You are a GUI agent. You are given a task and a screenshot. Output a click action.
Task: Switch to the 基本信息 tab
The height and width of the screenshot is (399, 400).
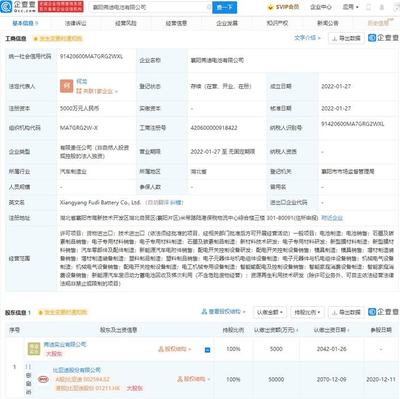[x=25, y=23]
